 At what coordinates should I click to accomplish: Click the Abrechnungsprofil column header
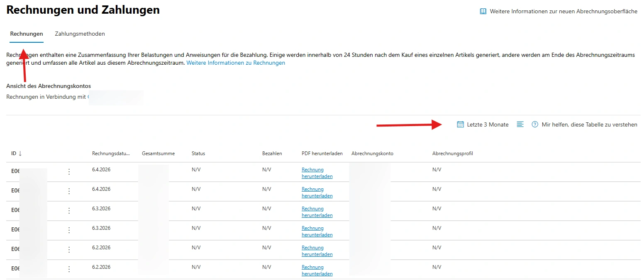452,153
